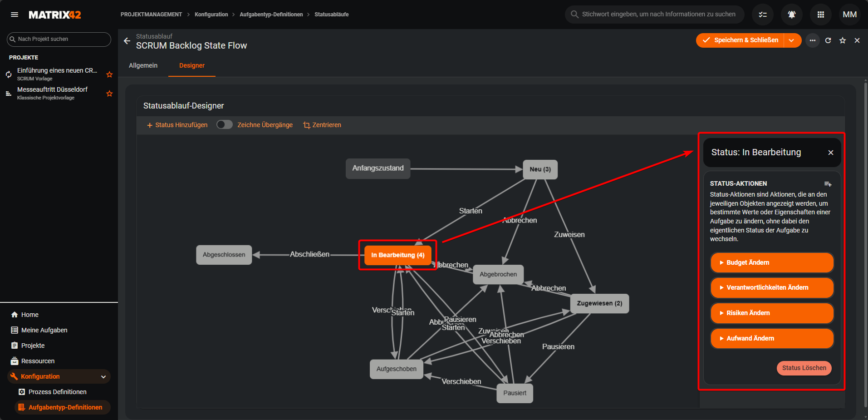Click the notifications bell icon
868x420 pixels.
point(791,15)
